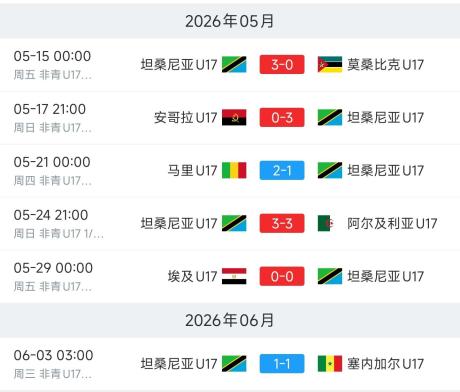Select the 2026年05月 month header
The image size is (460, 392).
pos(230,21)
